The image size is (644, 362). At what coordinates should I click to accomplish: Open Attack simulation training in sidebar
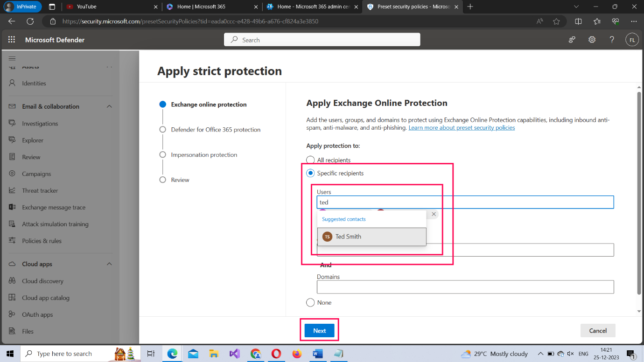point(55,224)
